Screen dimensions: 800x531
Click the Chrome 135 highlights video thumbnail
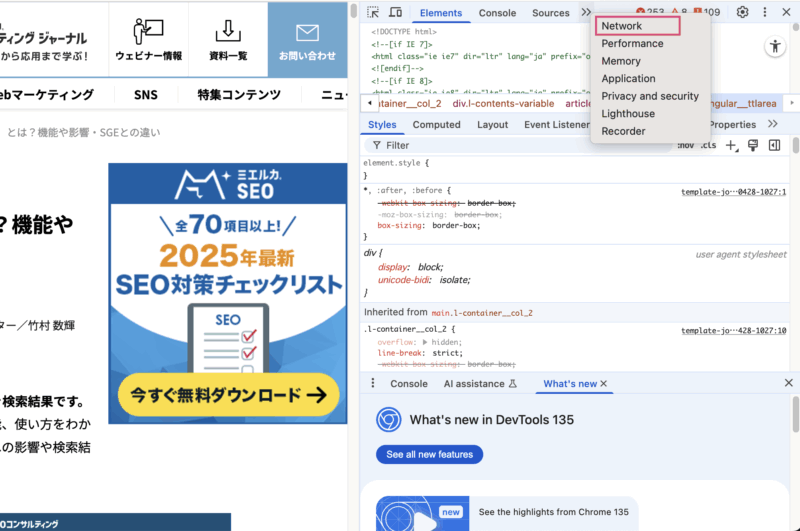422,513
